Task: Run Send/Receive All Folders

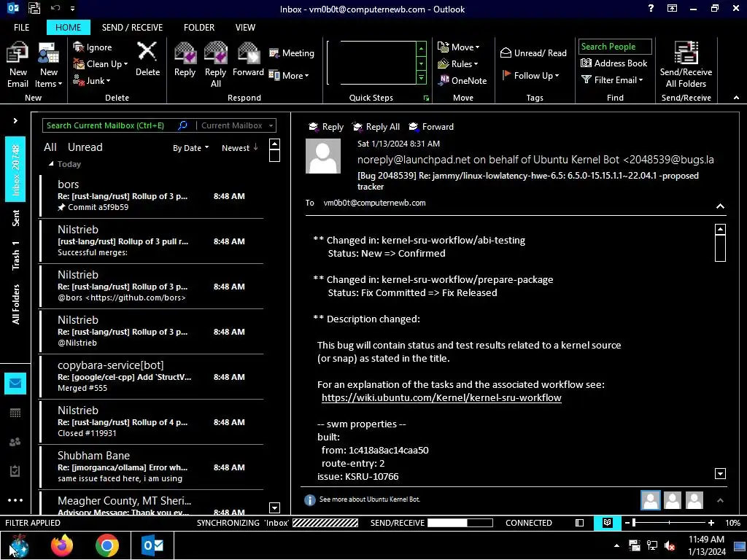Action: tap(686, 65)
